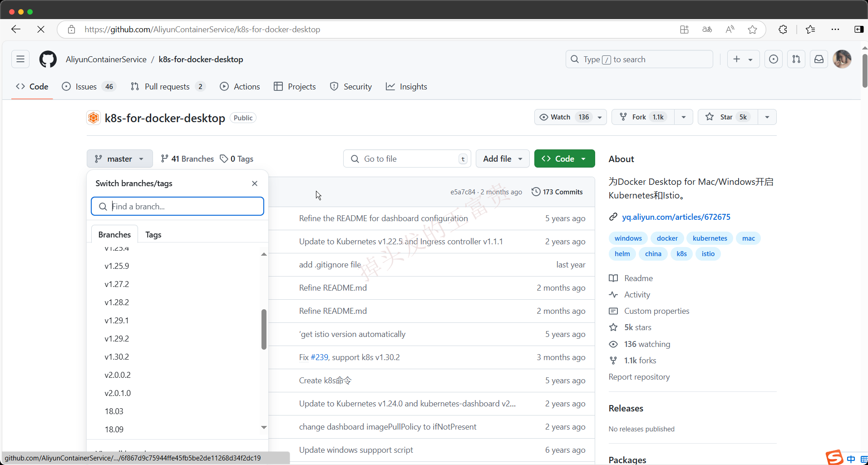Click the branch list scroll down arrow
The width and height of the screenshot is (868, 465).
264,427
